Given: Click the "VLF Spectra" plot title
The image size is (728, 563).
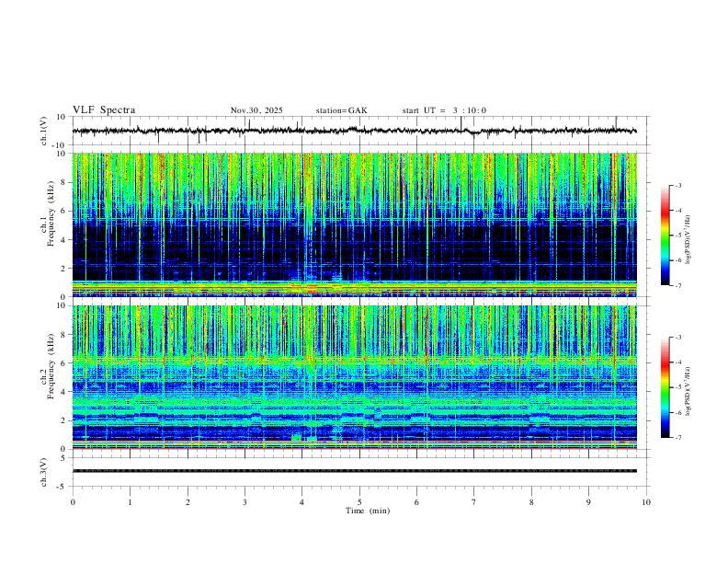Looking at the screenshot, I should click(104, 110).
